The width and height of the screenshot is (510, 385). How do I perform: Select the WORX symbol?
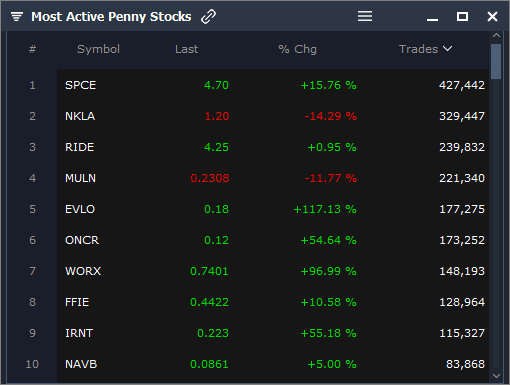click(x=83, y=271)
